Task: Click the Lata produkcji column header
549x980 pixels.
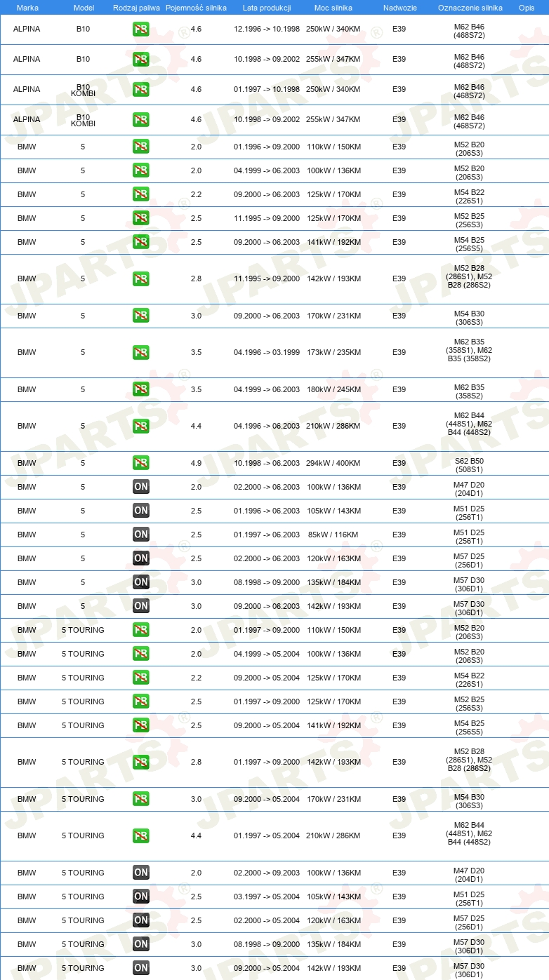Action: tap(267, 8)
